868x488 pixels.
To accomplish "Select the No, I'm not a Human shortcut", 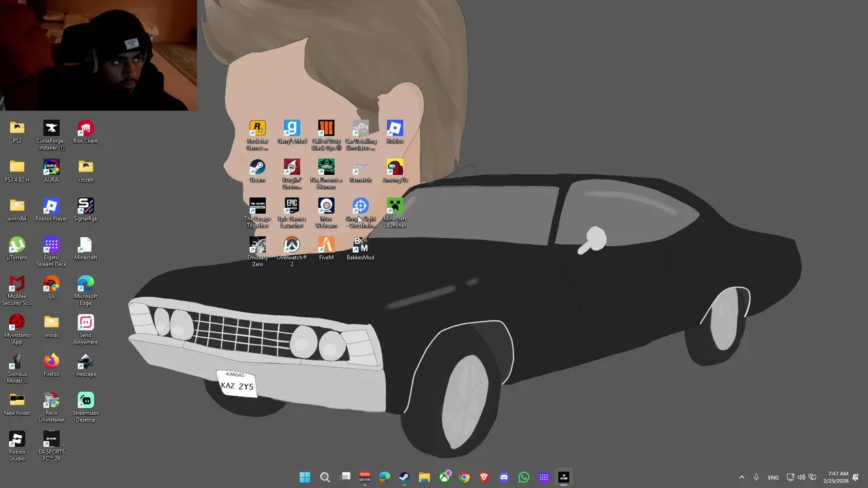I will 326,174.
